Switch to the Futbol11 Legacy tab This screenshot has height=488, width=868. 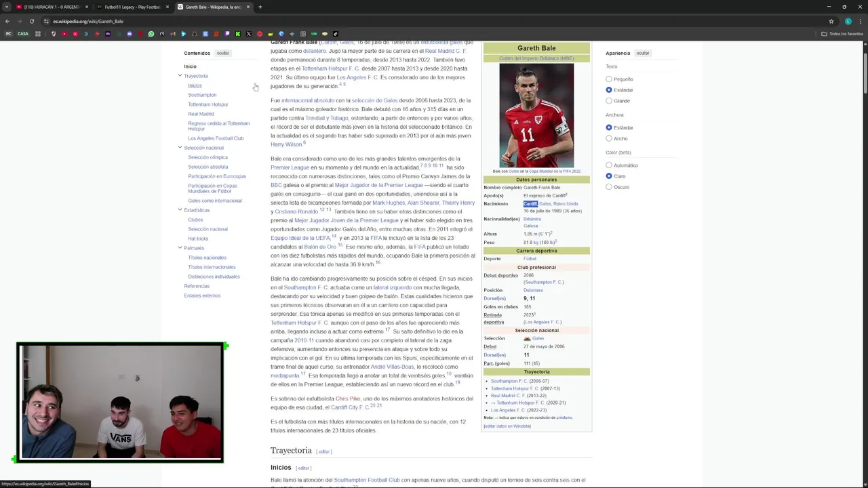tap(132, 7)
